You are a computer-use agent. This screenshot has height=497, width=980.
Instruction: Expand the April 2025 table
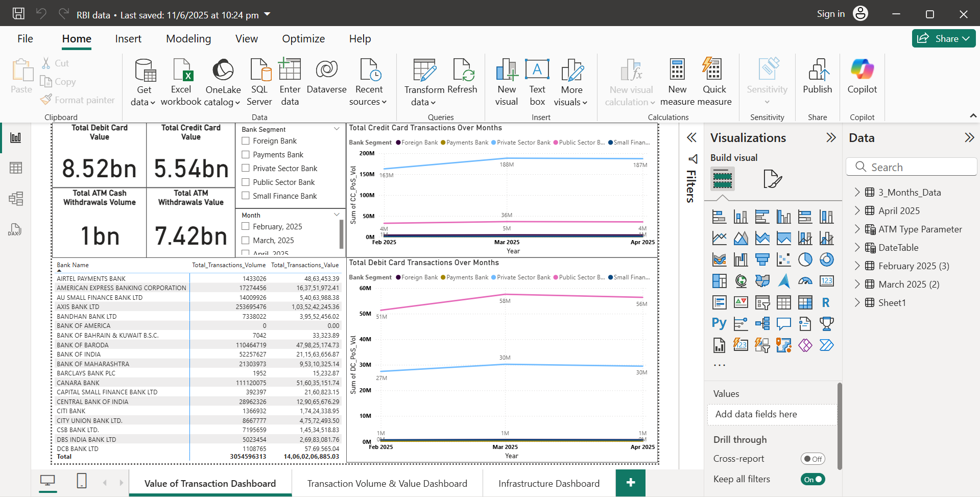[857, 210]
